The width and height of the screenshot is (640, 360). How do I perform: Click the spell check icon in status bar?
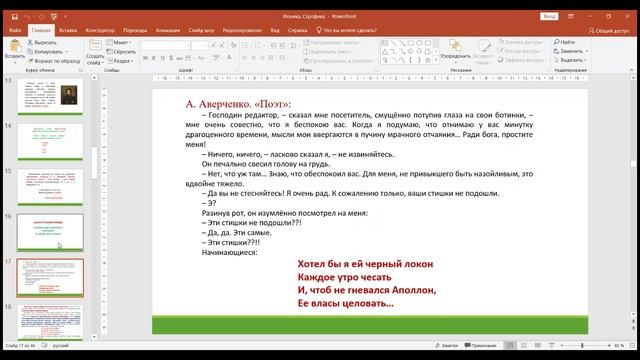tap(44, 345)
